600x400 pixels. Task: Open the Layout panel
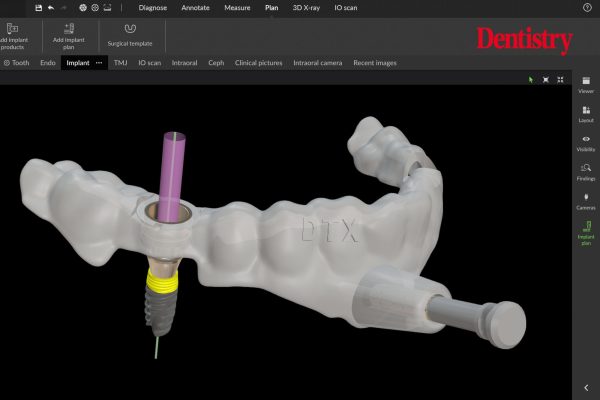(x=585, y=112)
